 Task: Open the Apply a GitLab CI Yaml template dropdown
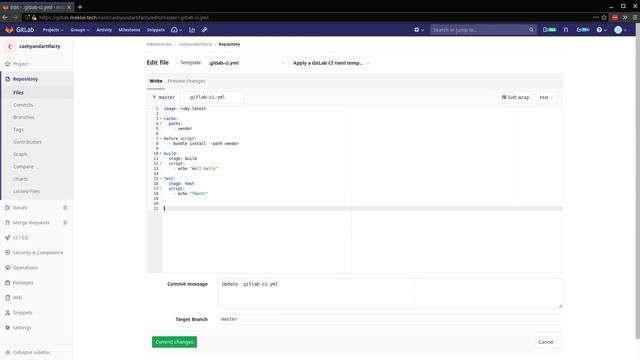331,63
